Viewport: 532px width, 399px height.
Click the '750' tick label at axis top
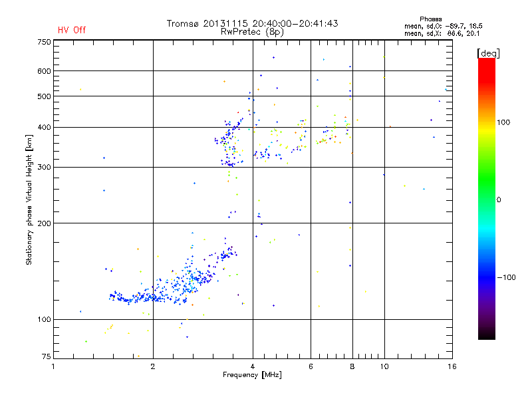pos(44,42)
